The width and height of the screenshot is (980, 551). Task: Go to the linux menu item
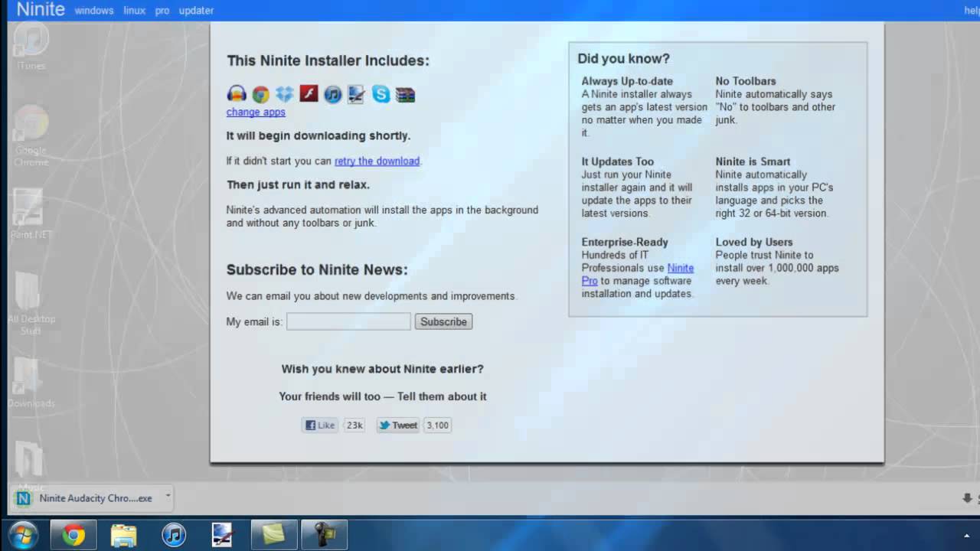point(134,11)
